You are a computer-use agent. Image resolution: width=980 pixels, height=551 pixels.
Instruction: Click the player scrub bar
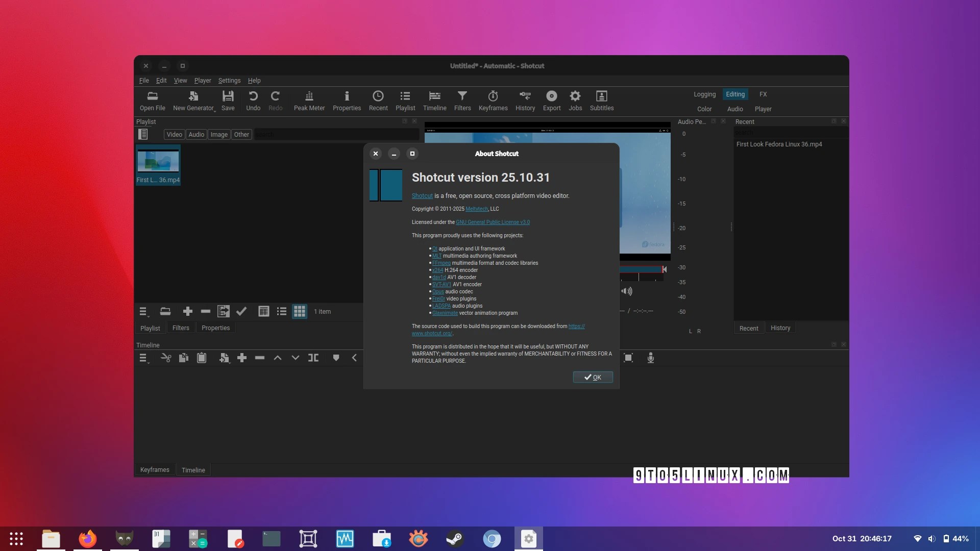[x=641, y=269]
